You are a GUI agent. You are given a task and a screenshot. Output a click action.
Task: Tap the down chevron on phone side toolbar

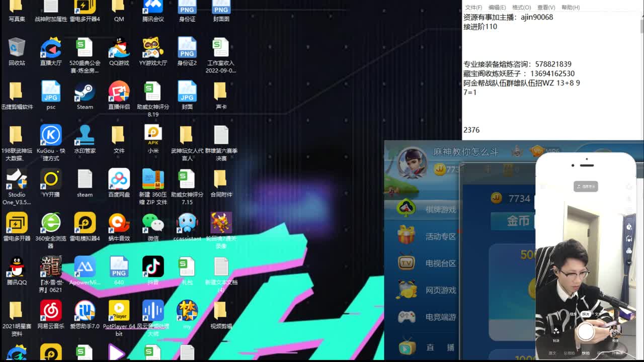(x=629, y=262)
